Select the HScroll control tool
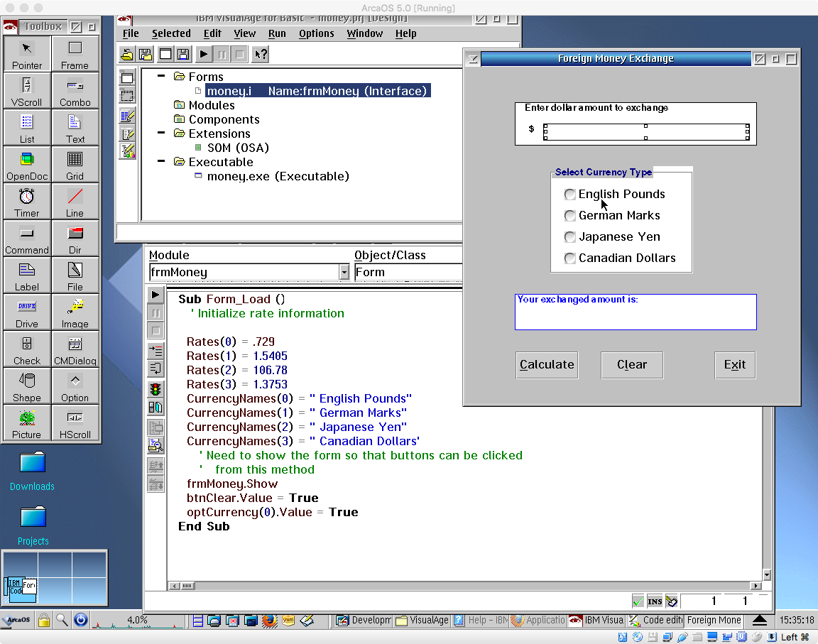This screenshot has width=818, height=644. point(75,424)
